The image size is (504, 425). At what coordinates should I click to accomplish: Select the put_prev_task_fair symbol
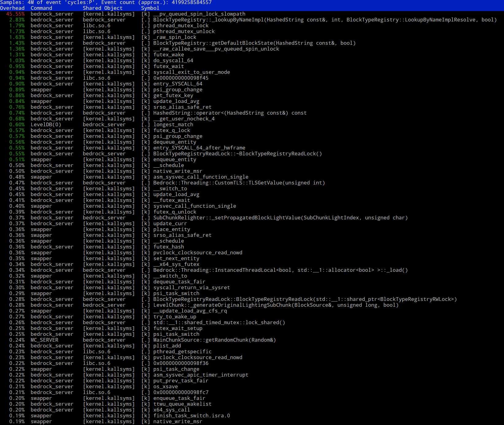coord(181,381)
